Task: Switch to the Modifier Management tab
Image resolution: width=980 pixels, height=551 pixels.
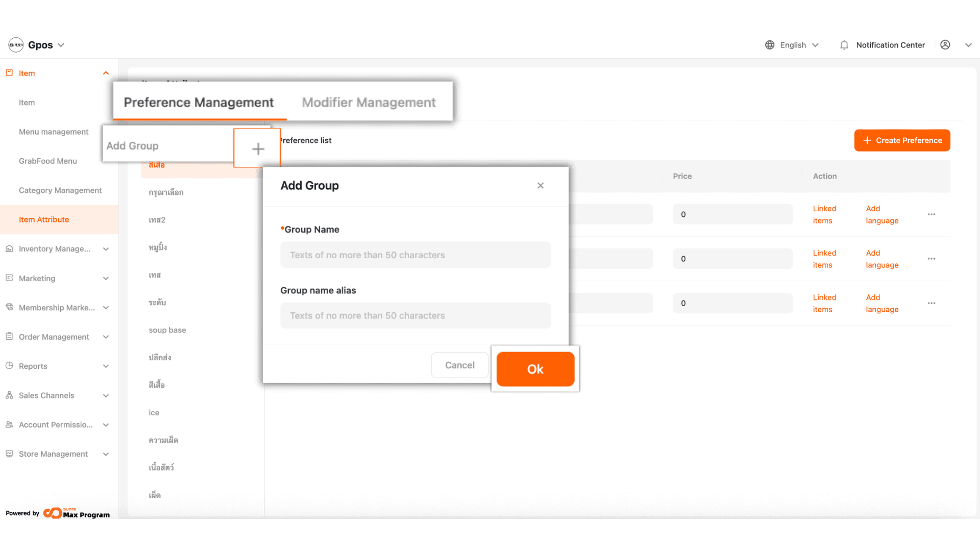Action: click(x=369, y=103)
